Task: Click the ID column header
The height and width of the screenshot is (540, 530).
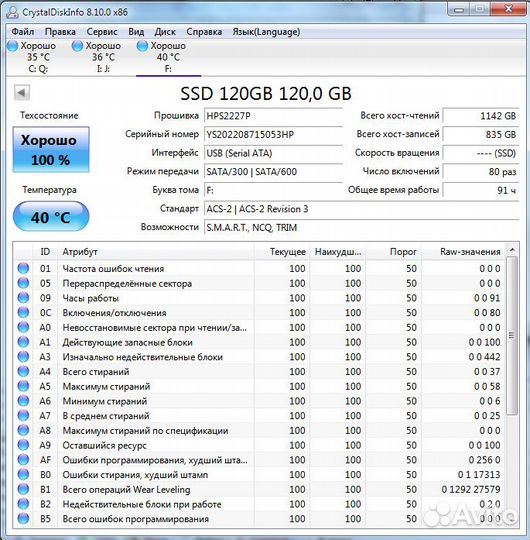Action: [x=45, y=252]
